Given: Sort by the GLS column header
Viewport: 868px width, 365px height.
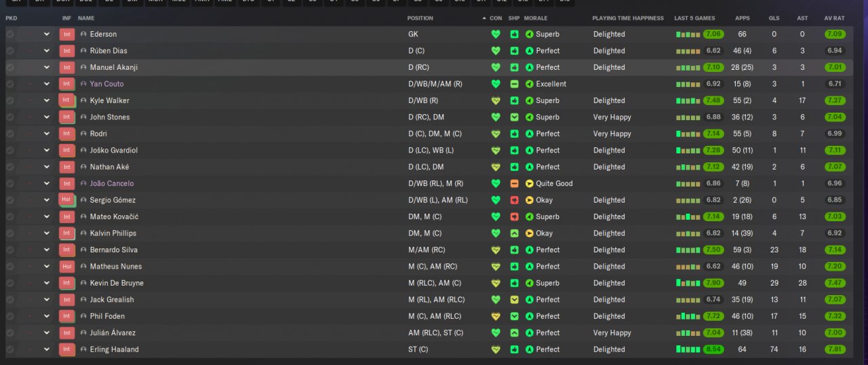Looking at the screenshot, I should pyautogui.click(x=774, y=18).
